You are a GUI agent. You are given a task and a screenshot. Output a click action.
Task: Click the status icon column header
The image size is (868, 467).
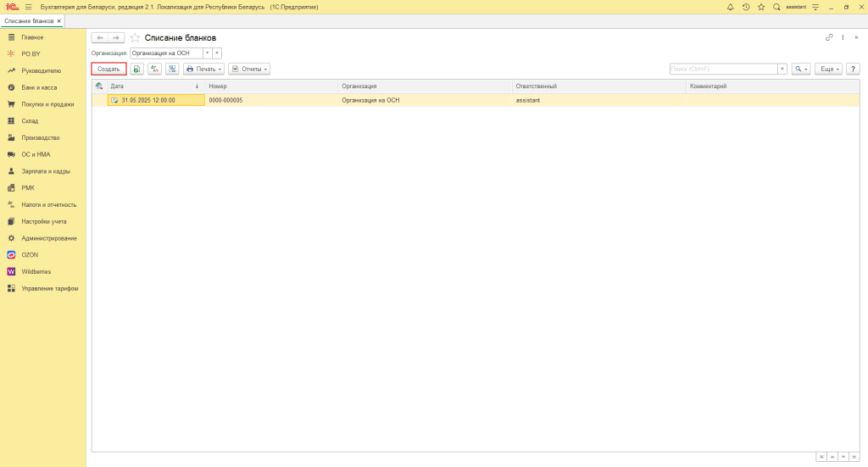pos(100,86)
